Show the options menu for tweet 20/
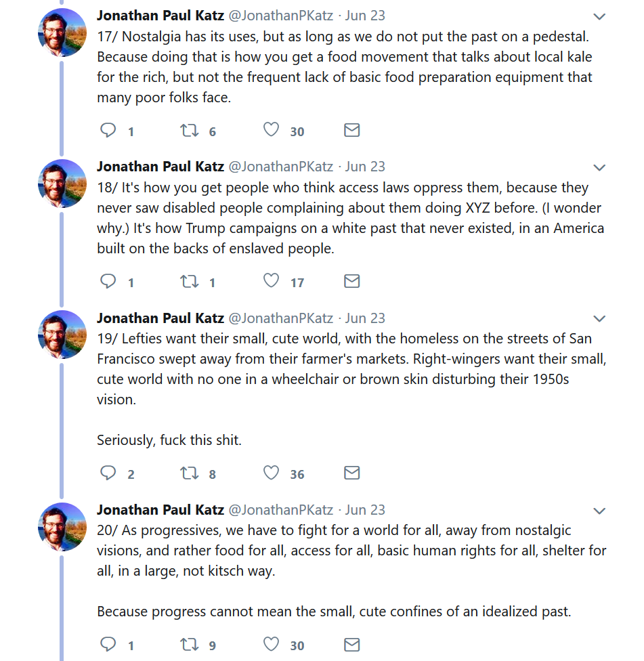This screenshot has width=644, height=661. click(x=599, y=511)
